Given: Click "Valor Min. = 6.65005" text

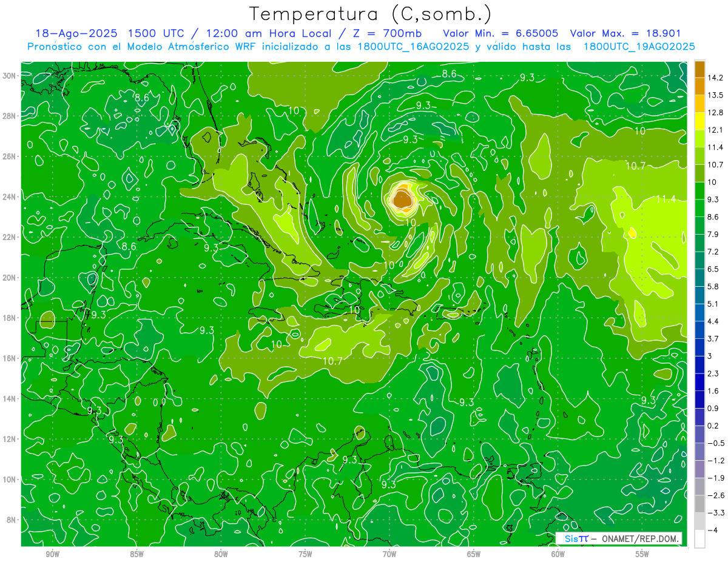Looking at the screenshot, I should coord(500,33).
